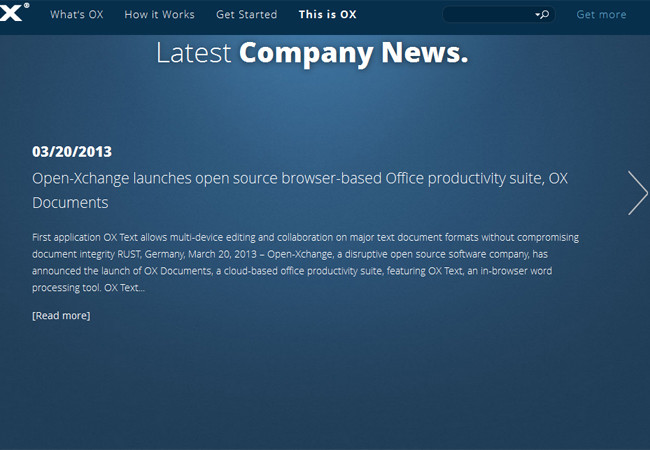Select the This is OX menu item
Image resolution: width=650 pixels, height=450 pixels.
(327, 15)
